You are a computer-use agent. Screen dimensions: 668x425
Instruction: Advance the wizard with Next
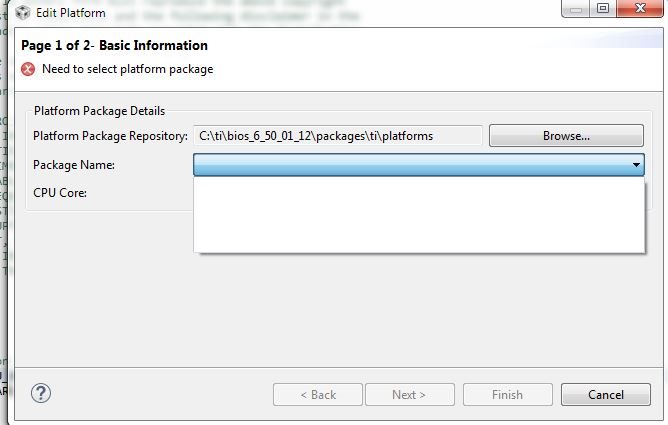pos(409,394)
